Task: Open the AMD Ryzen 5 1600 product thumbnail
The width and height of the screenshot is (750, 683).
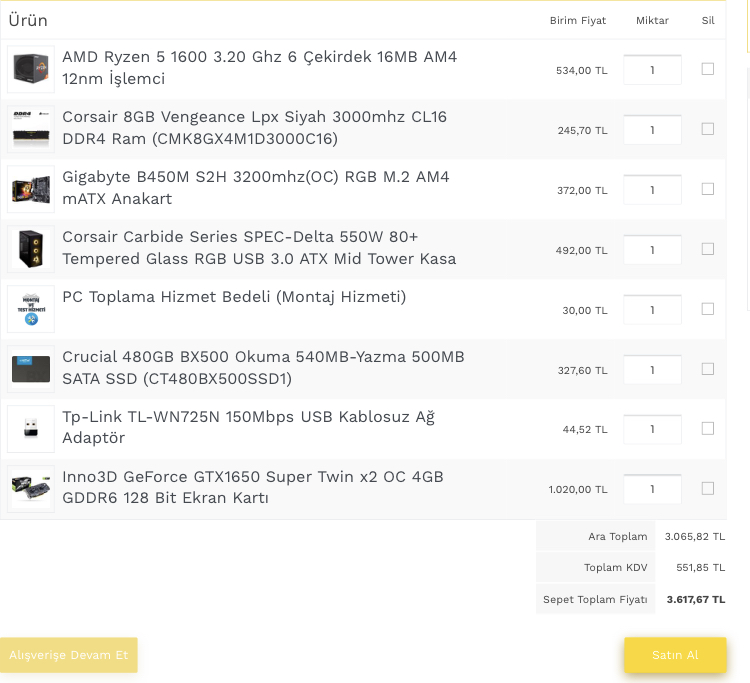Action: click(31, 69)
